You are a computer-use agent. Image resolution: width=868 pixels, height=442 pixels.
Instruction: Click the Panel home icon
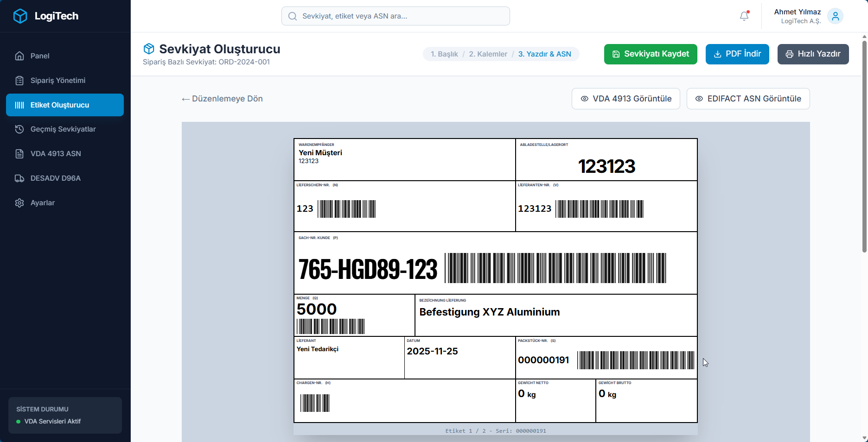pyautogui.click(x=19, y=56)
